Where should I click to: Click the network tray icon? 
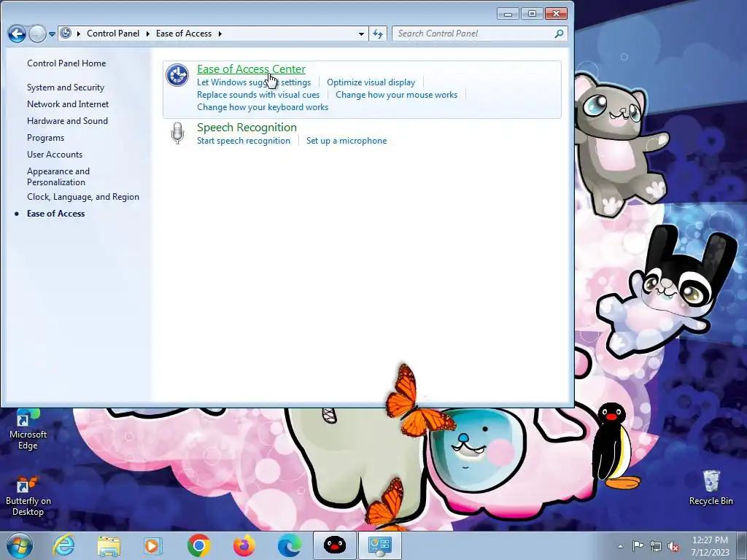coord(656,546)
